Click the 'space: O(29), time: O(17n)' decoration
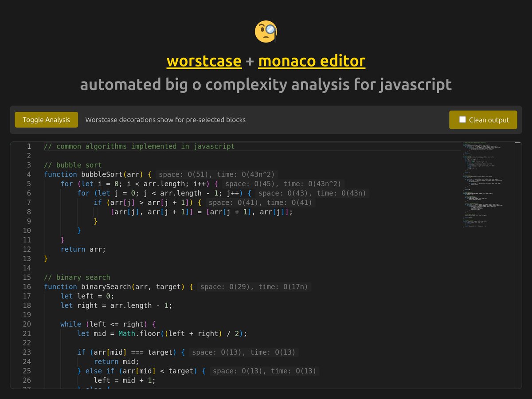The height and width of the screenshot is (399, 532). click(x=255, y=287)
